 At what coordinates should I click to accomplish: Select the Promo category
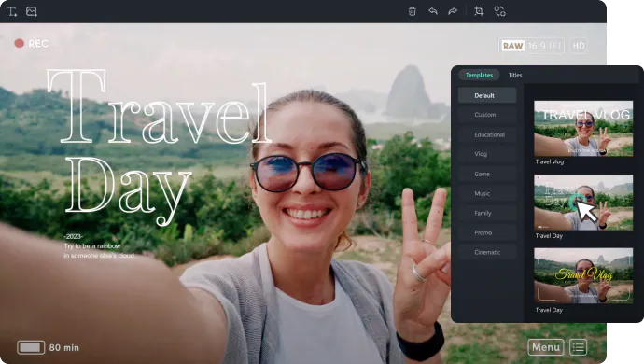pyautogui.click(x=487, y=232)
